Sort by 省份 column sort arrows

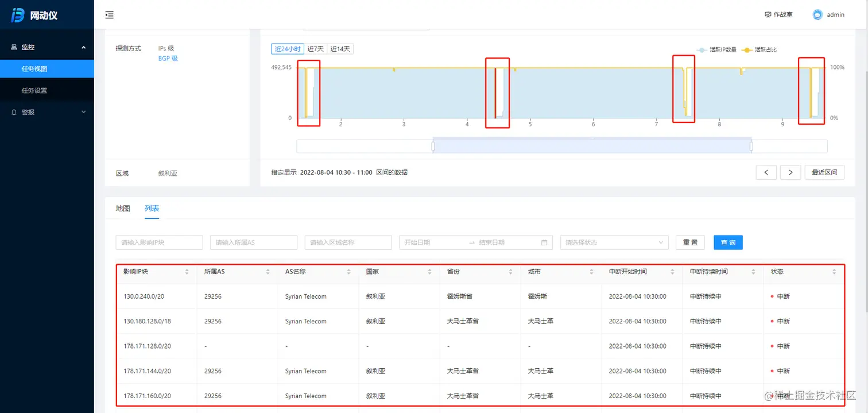pos(510,272)
